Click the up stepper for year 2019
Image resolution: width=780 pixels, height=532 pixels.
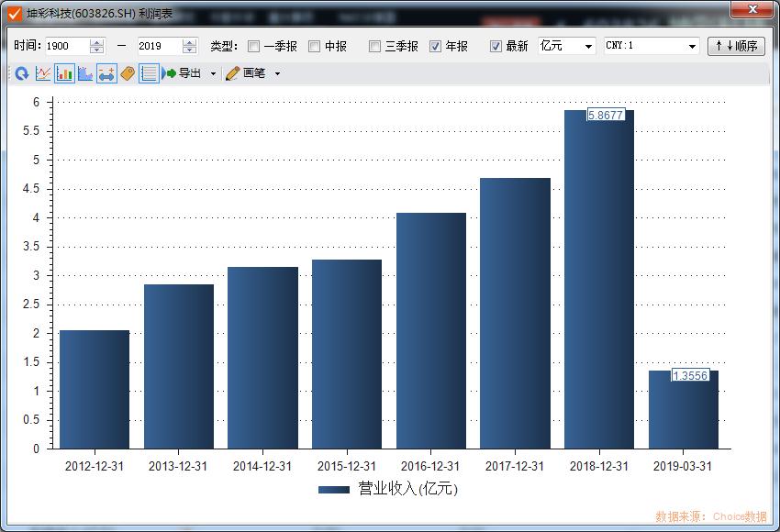(x=189, y=41)
